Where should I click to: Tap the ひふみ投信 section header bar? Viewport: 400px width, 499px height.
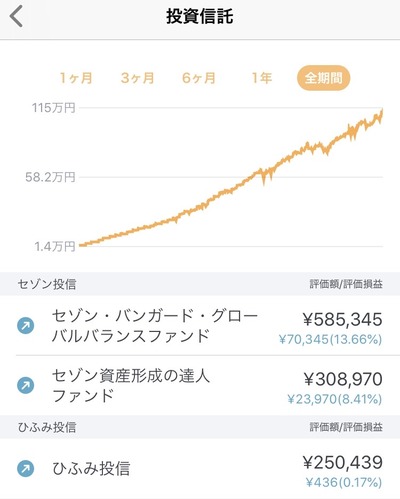point(200,427)
